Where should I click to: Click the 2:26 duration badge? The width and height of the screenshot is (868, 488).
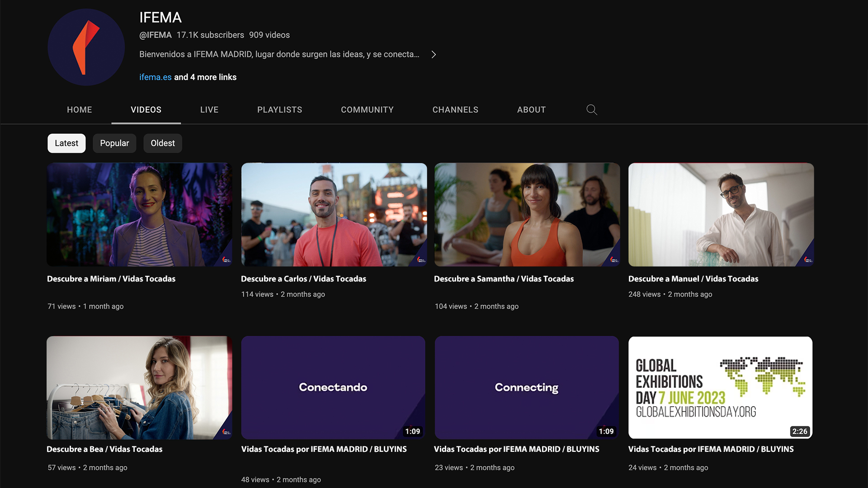tap(800, 432)
